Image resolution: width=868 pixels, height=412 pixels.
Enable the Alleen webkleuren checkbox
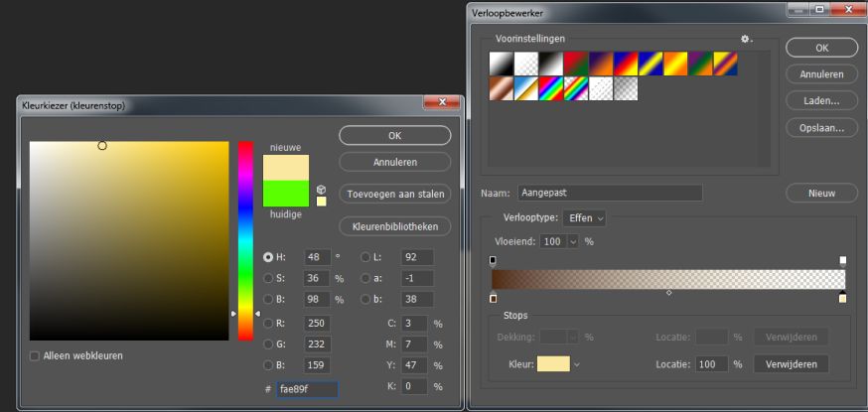click(35, 355)
